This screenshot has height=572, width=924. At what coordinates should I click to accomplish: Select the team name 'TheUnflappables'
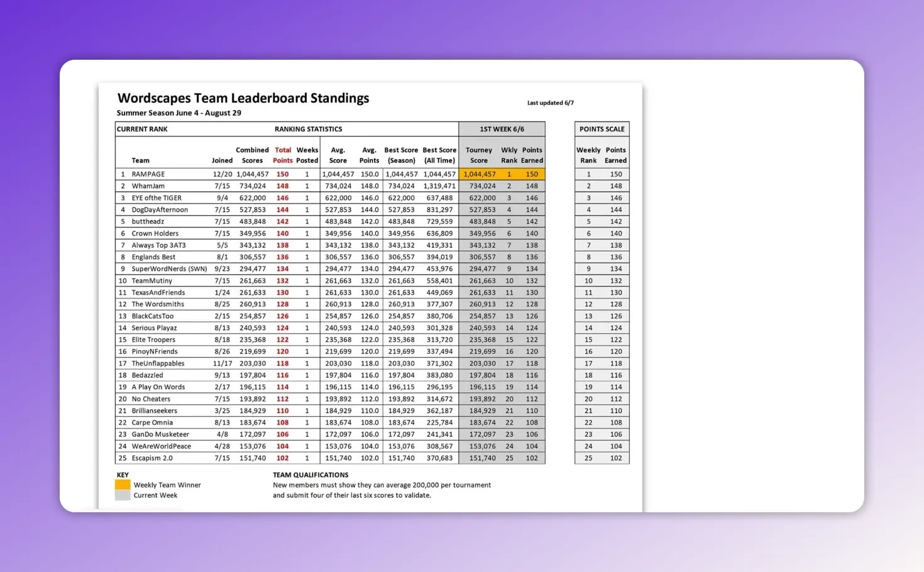[158, 363]
